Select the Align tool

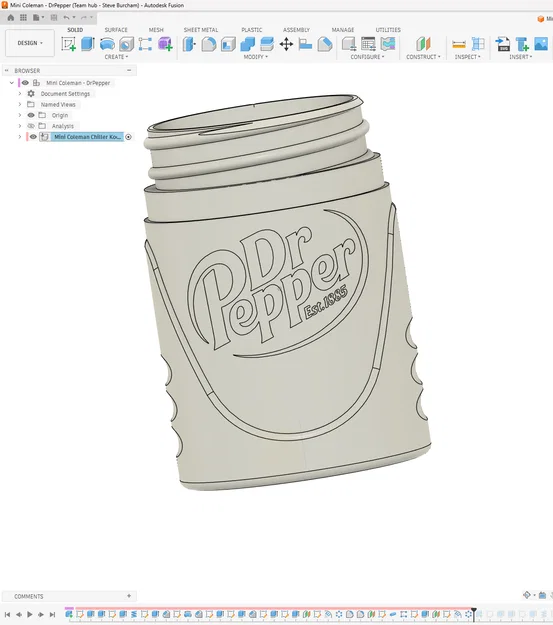coord(305,44)
